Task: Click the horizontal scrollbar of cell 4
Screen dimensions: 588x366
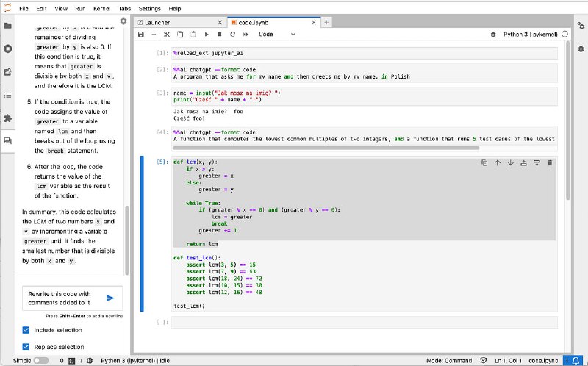Action: (x=326, y=148)
